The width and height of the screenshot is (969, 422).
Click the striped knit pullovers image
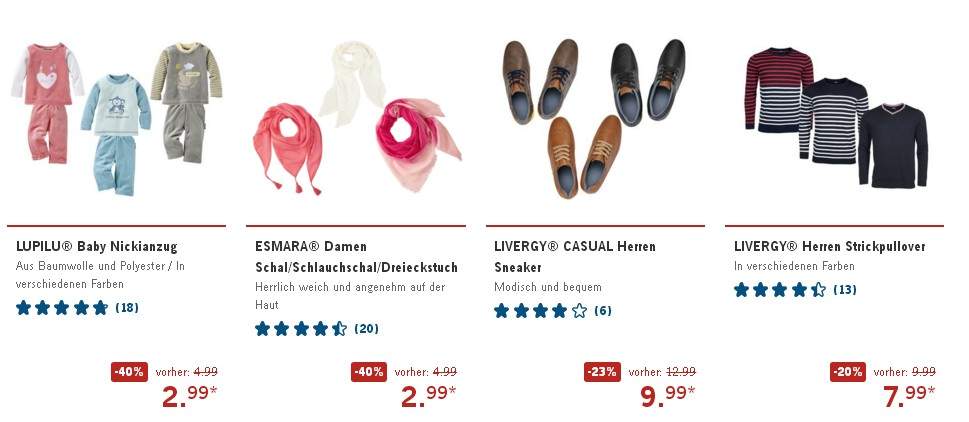[836, 117]
